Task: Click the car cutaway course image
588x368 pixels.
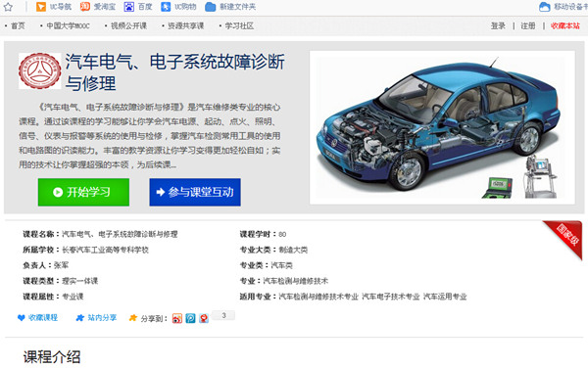Action: [442, 127]
